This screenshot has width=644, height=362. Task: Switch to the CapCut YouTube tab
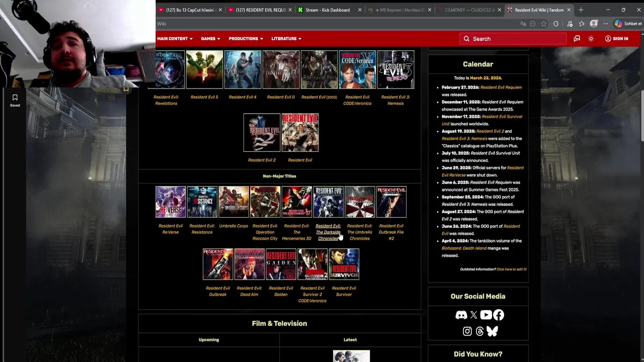click(x=190, y=10)
